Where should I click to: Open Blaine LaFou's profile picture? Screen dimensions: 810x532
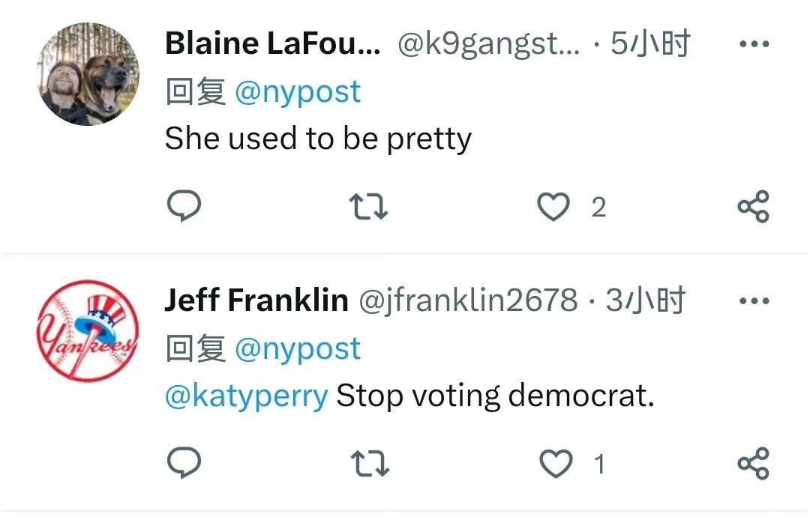tap(88, 73)
